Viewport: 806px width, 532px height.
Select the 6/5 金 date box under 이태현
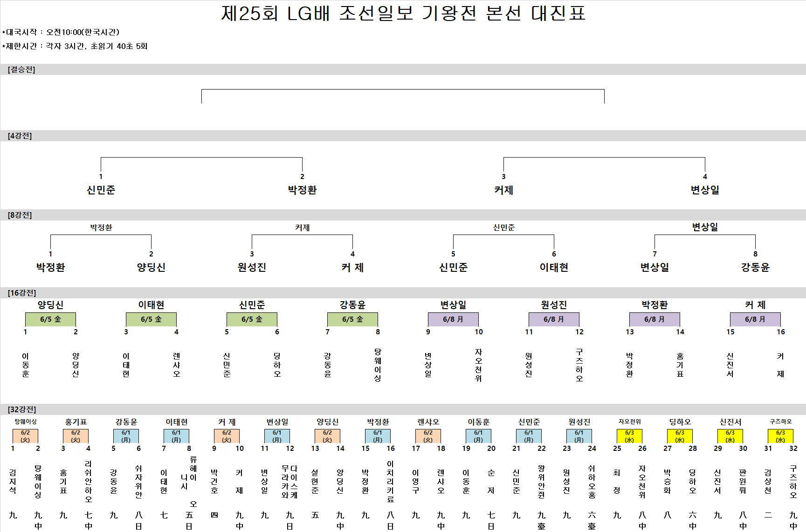(151, 319)
